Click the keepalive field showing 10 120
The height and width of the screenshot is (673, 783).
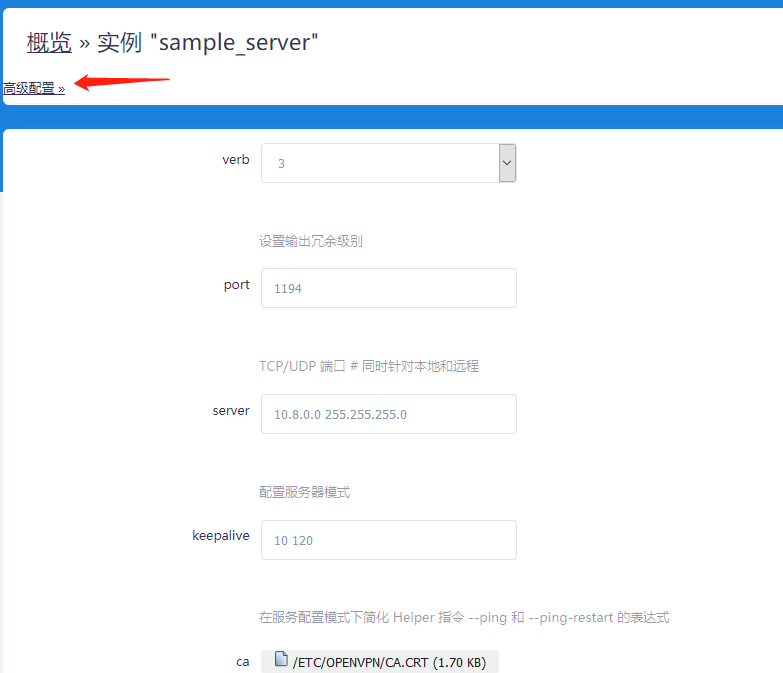[x=388, y=540]
